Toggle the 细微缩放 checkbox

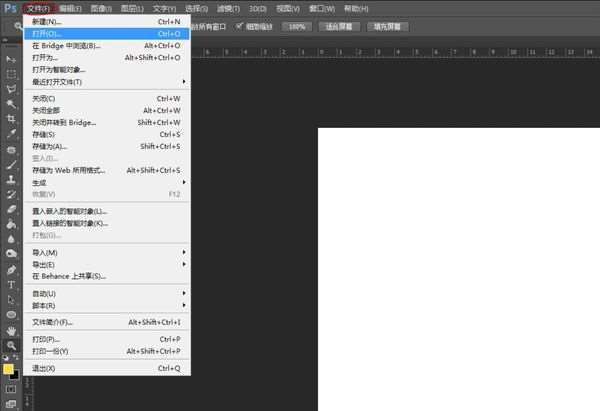pyautogui.click(x=239, y=26)
